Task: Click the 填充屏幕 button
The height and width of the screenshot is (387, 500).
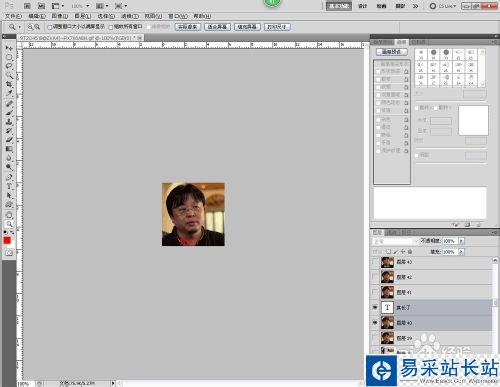Action: pos(247,27)
